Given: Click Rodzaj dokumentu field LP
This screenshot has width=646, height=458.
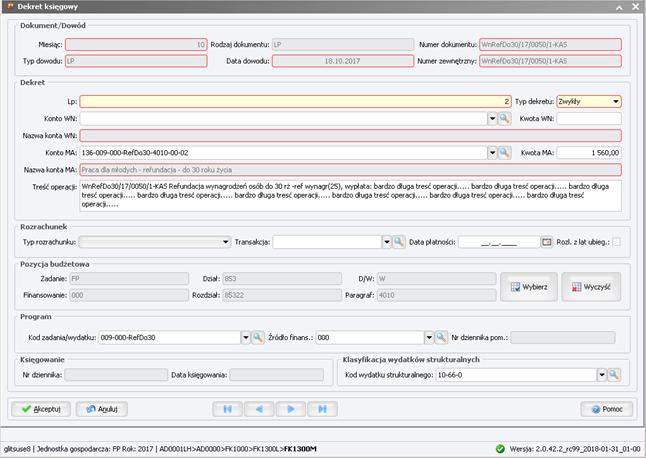Looking at the screenshot, I should [x=343, y=44].
